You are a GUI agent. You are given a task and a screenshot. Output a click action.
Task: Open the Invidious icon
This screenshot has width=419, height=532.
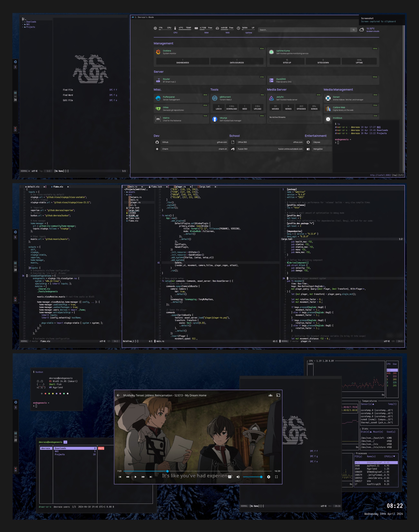tap(328, 119)
